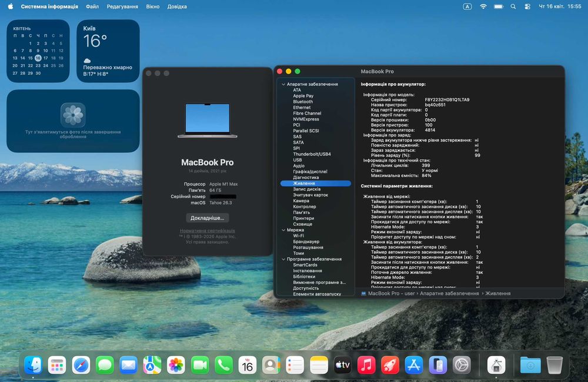The height and width of the screenshot is (382, 588).
Task: Collapse the Апаратне забезпечення section
Action: (x=283, y=85)
